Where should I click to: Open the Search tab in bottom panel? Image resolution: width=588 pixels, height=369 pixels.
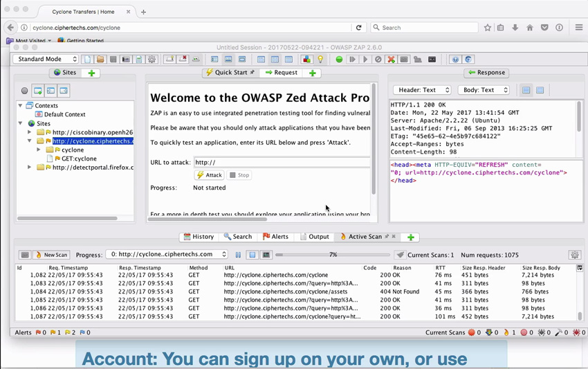[238, 237]
